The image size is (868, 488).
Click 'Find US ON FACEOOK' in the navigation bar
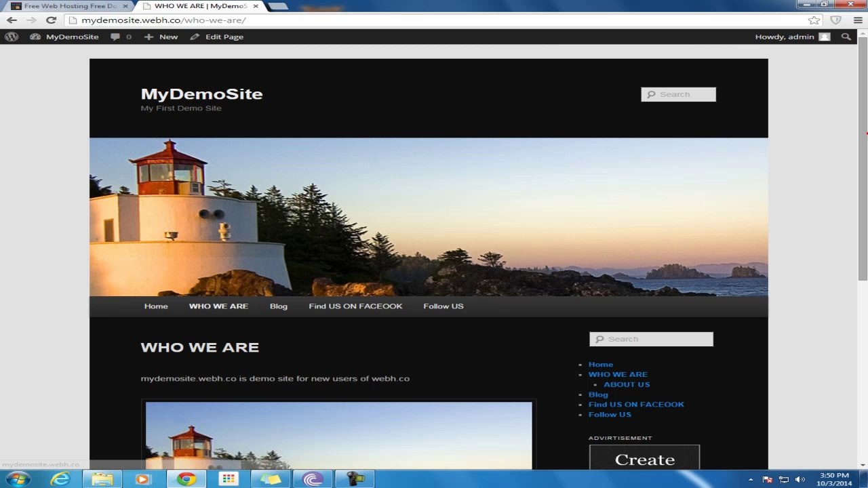point(355,306)
